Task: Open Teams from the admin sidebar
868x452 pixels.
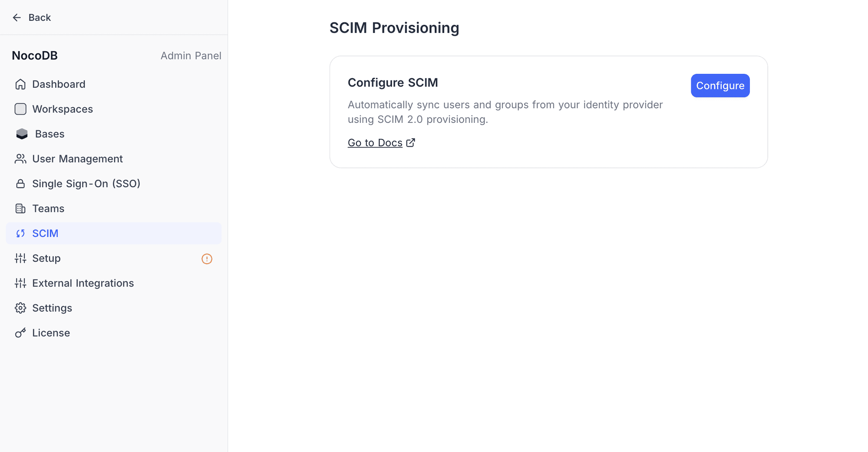Action: point(48,208)
